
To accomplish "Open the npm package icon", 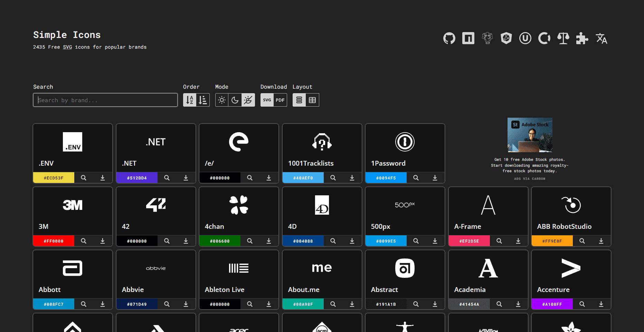I will [468, 38].
